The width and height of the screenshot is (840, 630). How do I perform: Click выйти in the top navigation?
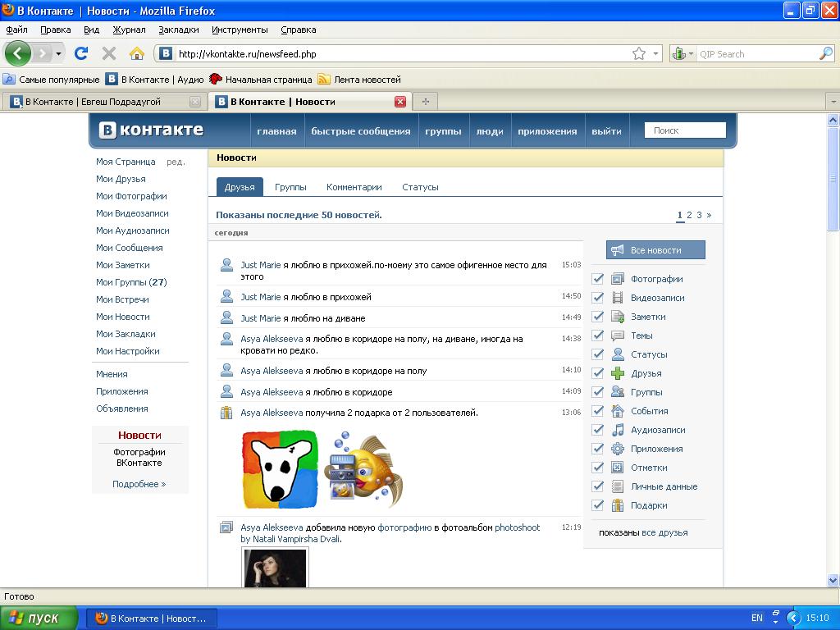(x=606, y=131)
